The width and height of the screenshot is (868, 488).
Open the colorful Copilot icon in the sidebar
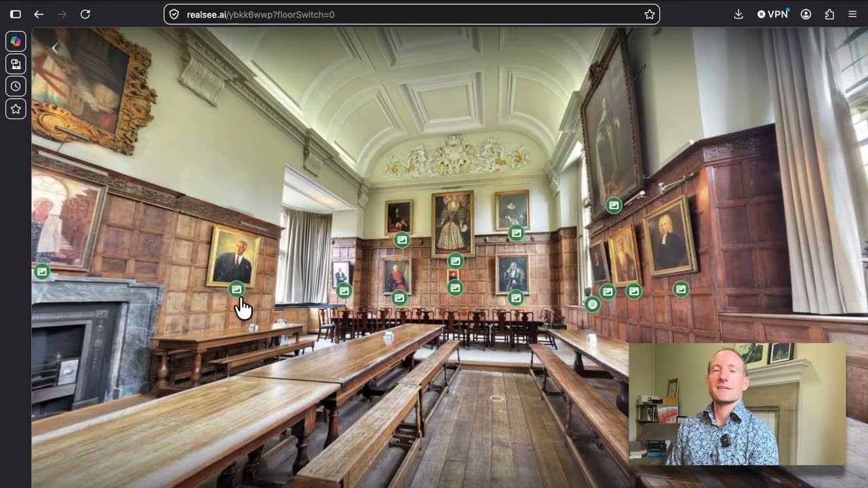16,41
